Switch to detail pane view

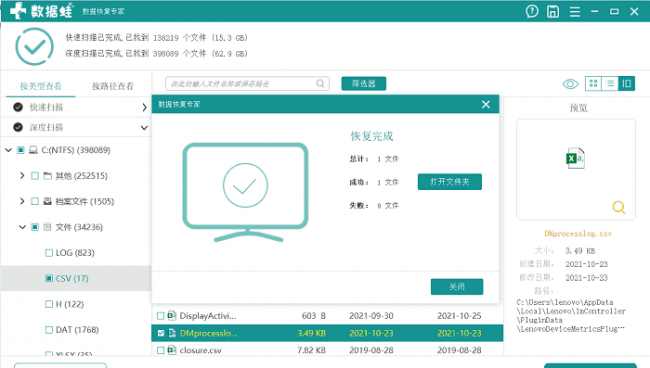coord(626,84)
